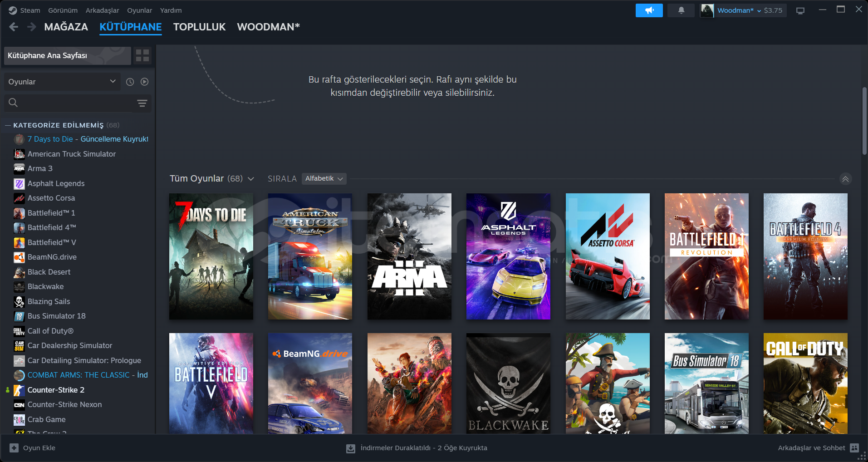Open Battlefield 1 Revolution cover
Screen dimensions: 868x462
coord(706,256)
